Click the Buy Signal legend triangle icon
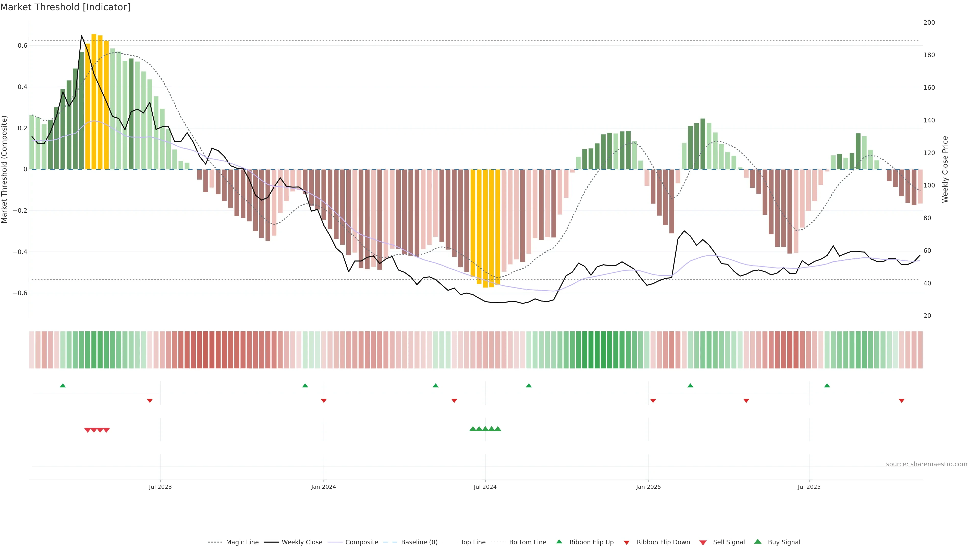 tap(757, 542)
